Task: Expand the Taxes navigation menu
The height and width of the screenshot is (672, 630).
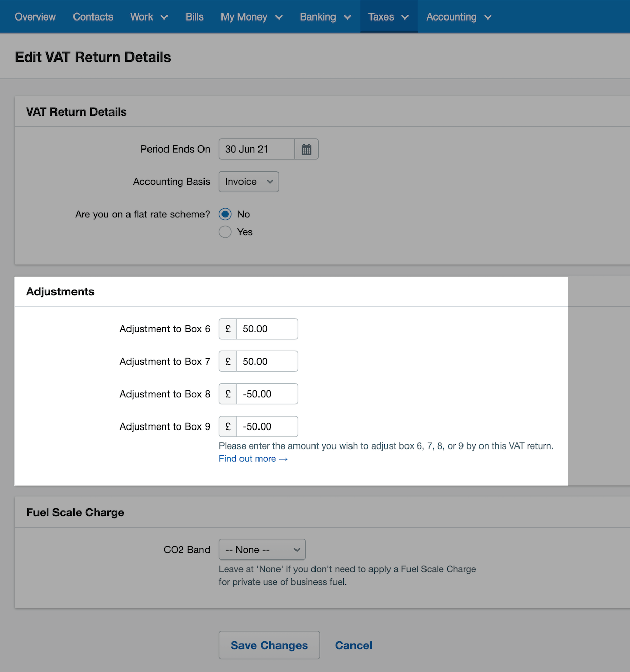Action: (405, 17)
